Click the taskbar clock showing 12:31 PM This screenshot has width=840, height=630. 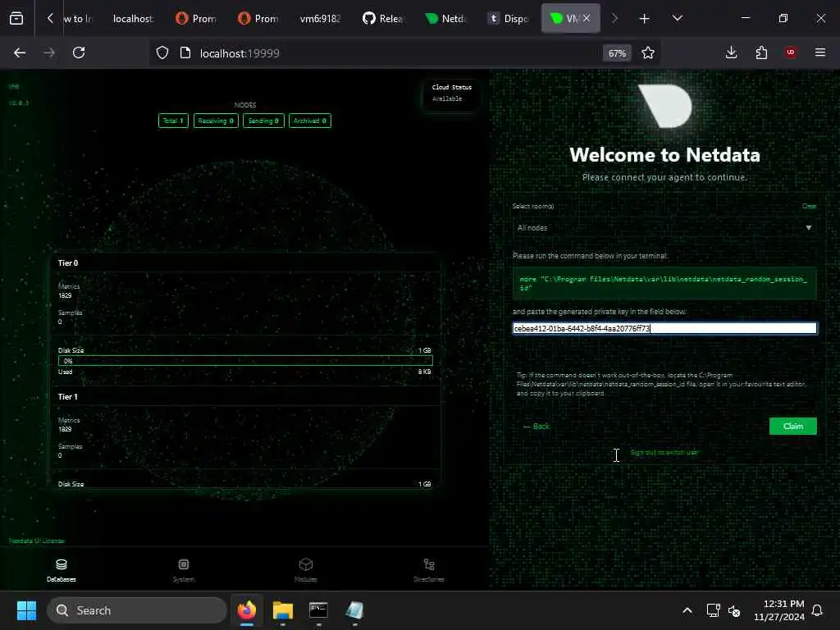coord(779,610)
